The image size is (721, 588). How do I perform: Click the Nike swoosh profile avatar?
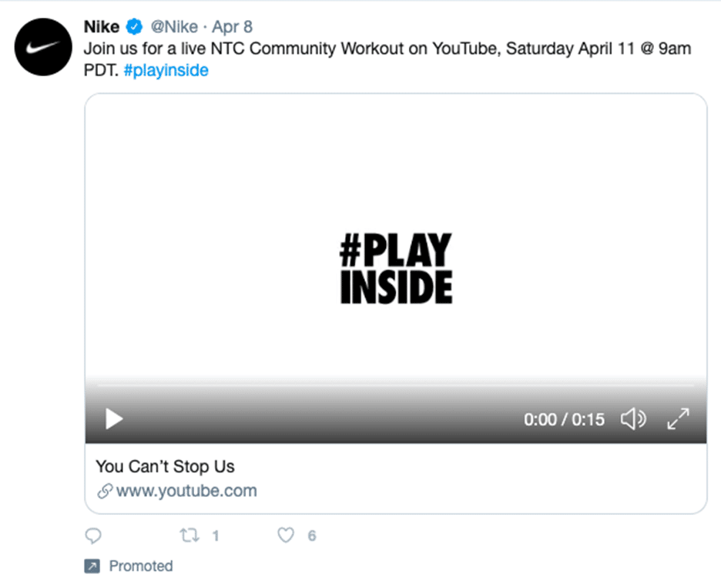pos(43,47)
